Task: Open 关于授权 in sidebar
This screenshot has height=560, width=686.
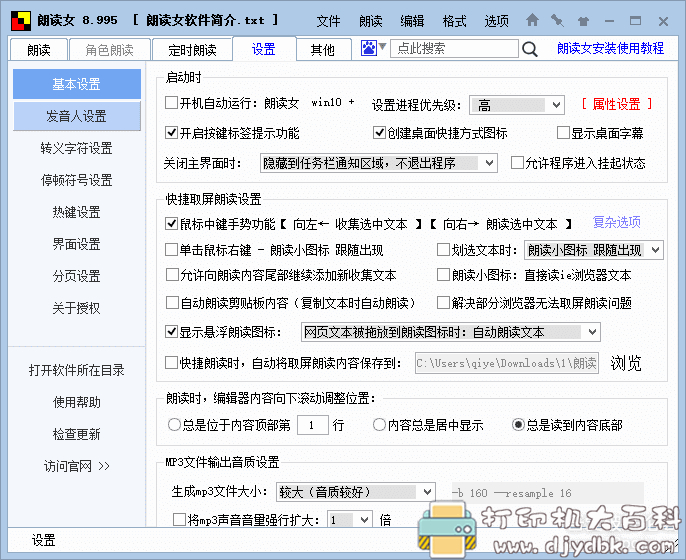Action: pyautogui.click(x=77, y=308)
